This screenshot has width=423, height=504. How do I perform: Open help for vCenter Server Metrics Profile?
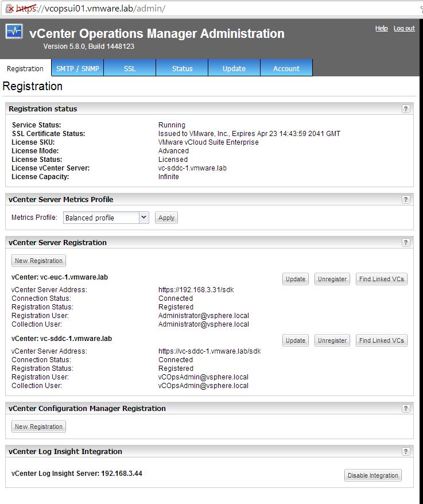click(406, 200)
